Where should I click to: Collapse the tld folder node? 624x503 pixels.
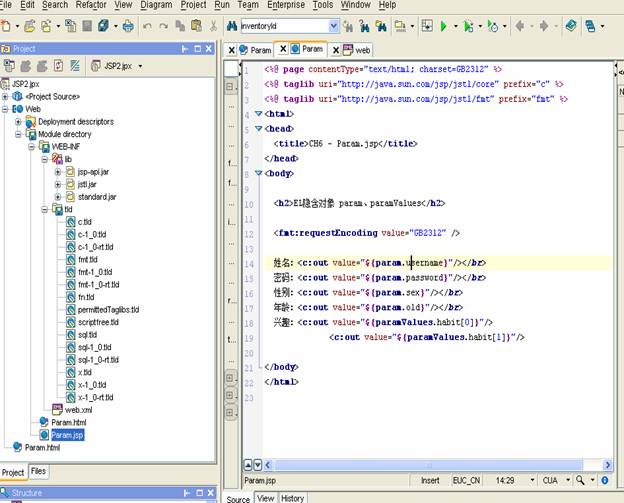click(45, 209)
